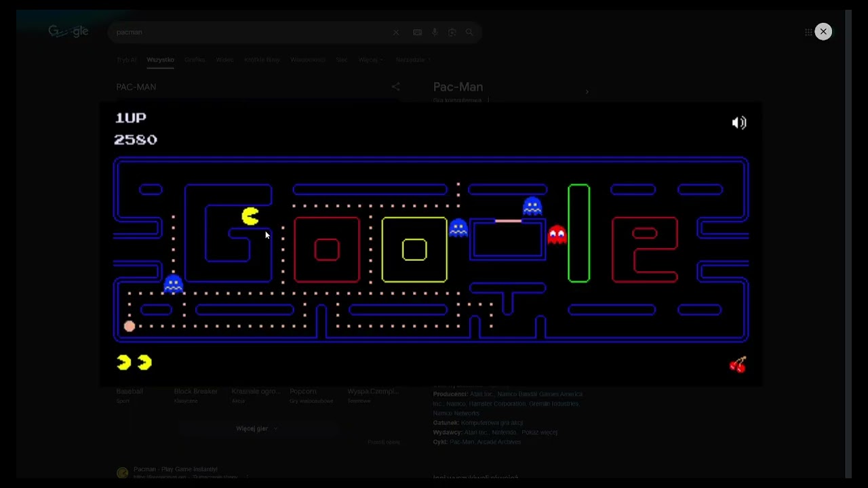Click the yellow Pac-Man character
The height and width of the screenshot is (488, 868).
pyautogui.click(x=250, y=216)
